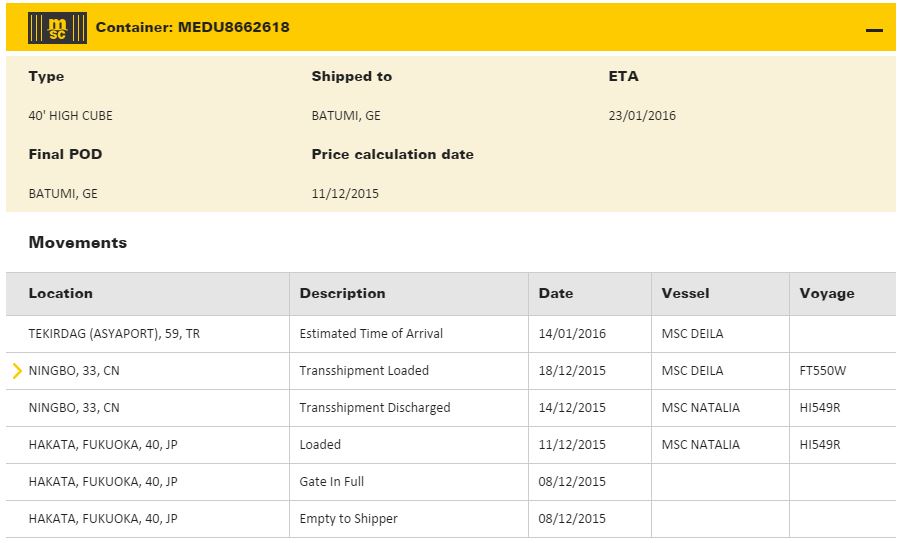Select the Location column header

click(61, 294)
